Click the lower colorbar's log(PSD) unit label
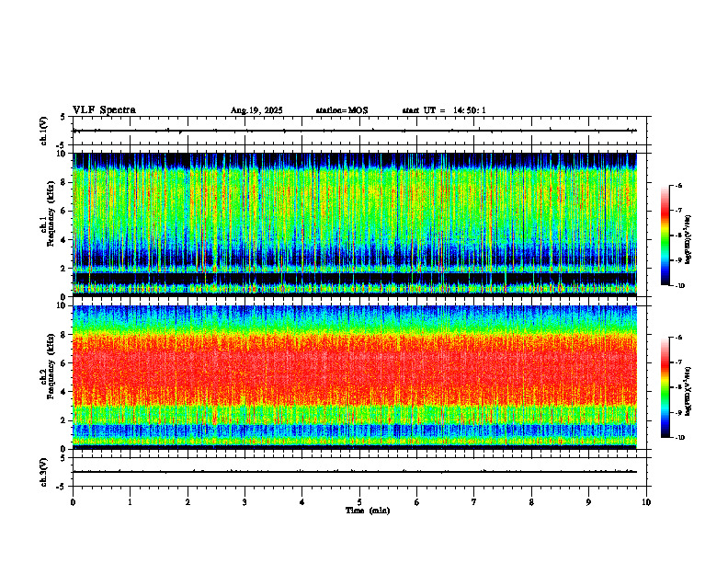 [688, 391]
